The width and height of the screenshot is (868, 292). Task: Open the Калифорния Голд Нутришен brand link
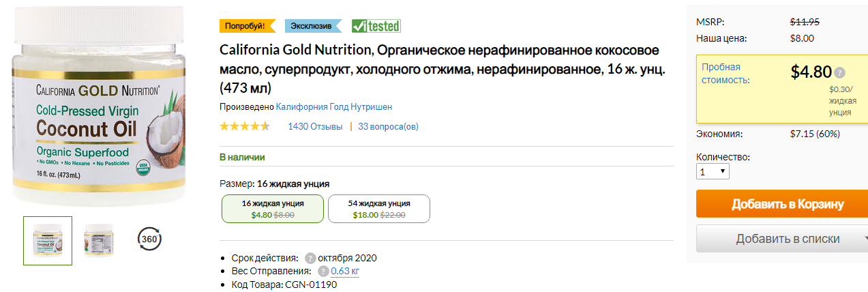coord(334,107)
